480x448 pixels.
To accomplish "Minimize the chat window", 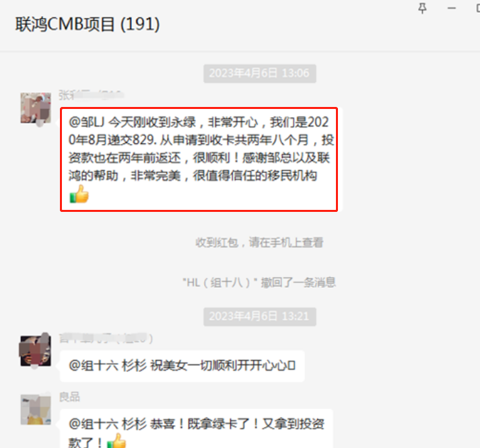I will click(x=452, y=8).
